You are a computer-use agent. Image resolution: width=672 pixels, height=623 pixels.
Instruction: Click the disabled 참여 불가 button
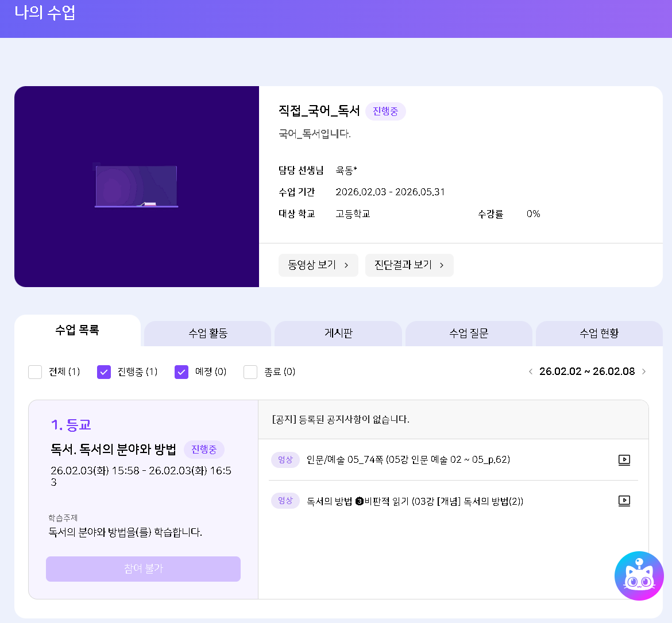coord(143,569)
